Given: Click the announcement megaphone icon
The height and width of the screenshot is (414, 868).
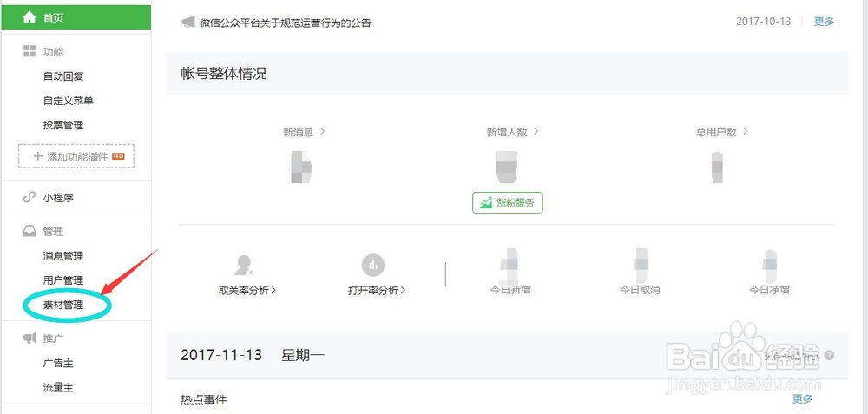Looking at the screenshot, I should (187, 23).
